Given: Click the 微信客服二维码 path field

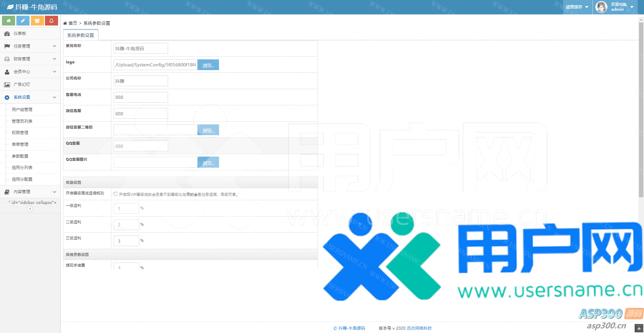Looking at the screenshot, I should (156, 130).
